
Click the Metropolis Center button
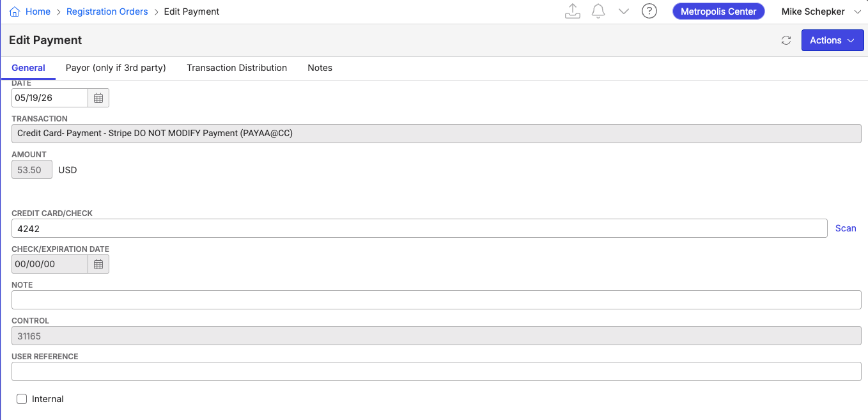pos(718,12)
